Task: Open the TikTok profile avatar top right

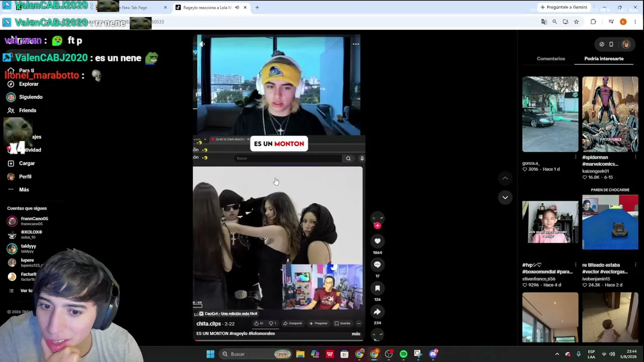Action: pyautogui.click(x=625, y=44)
